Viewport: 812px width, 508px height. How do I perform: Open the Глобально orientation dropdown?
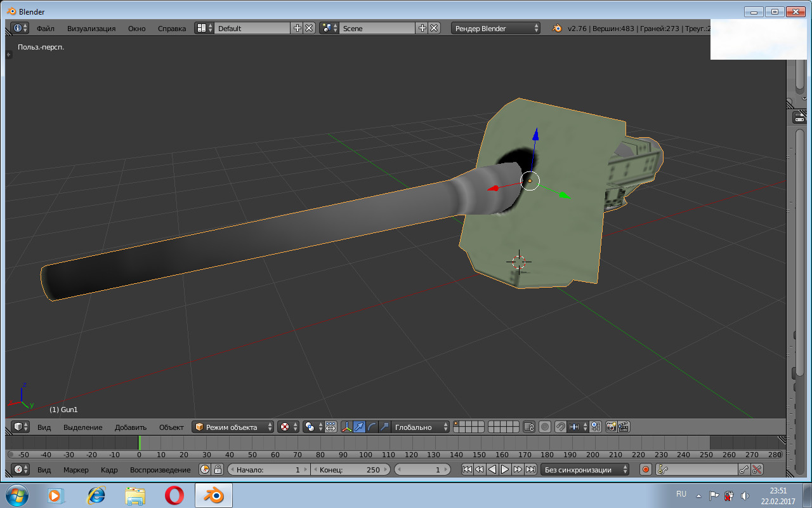pyautogui.click(x=421, y=427)
